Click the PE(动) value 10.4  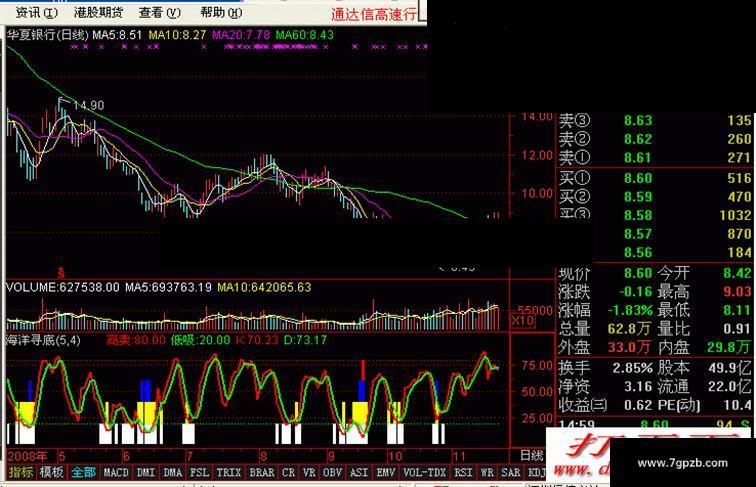coord(737,405)
